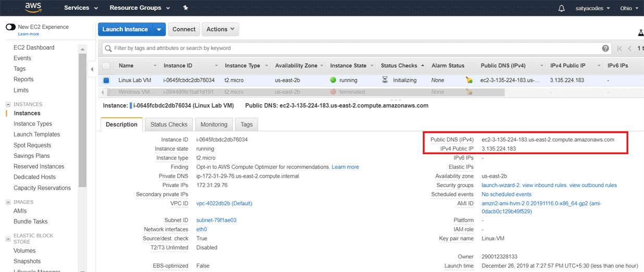Viewport: 644px width, 272px height.
Task: Open the Monitoring tab
Action: click(214, 125)
